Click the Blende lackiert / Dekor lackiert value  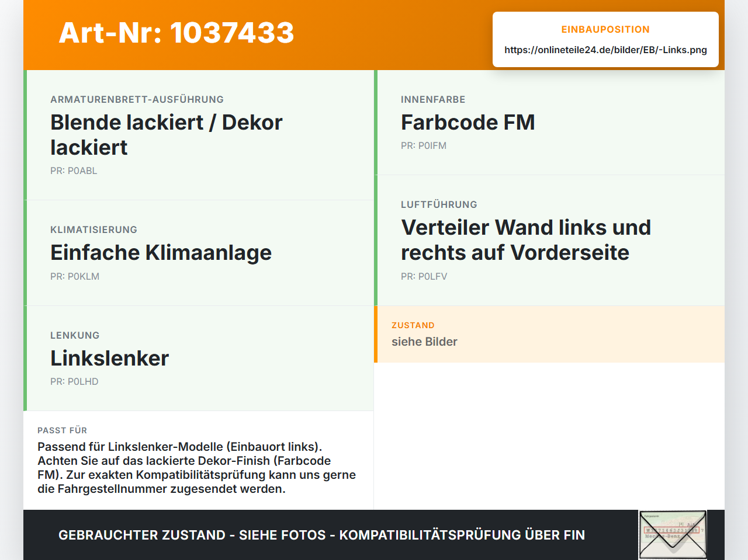167,135
